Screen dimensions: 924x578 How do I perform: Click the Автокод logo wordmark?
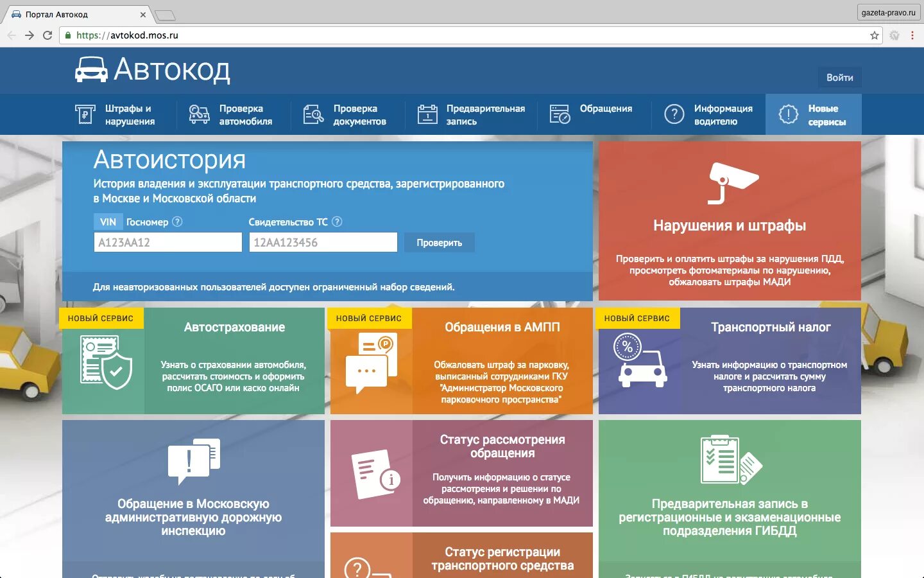[x=172, y=69]
